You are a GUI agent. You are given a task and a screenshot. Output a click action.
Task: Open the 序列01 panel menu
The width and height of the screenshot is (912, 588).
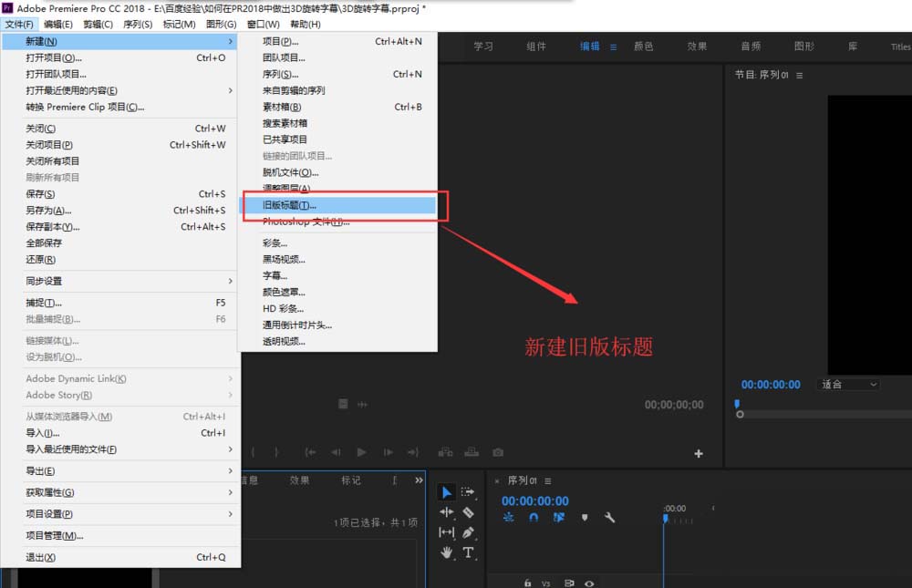[548, 480]
